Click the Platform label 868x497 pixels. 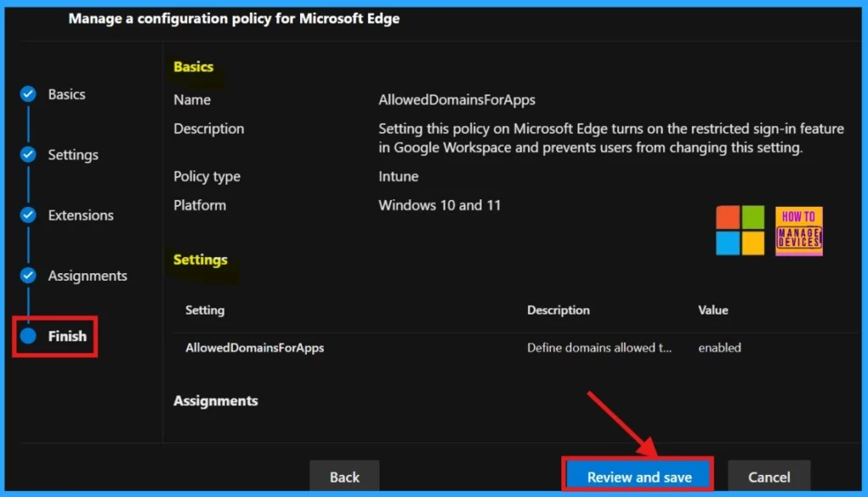coord(199,205)
